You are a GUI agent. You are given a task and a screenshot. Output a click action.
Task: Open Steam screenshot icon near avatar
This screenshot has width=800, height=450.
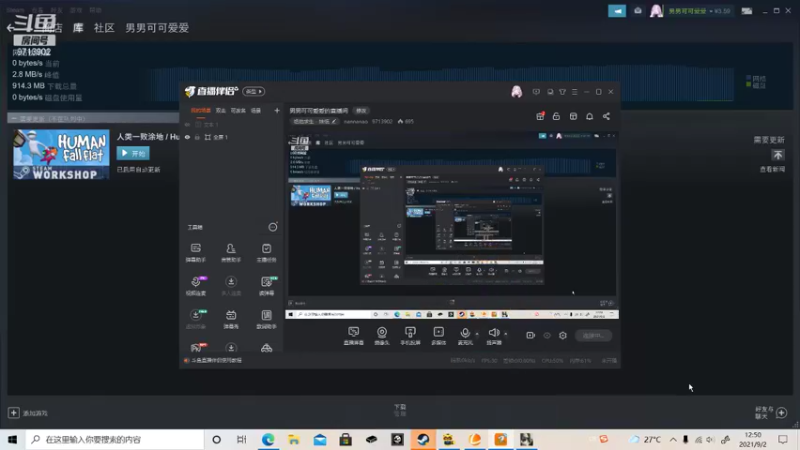click(638, 11)
